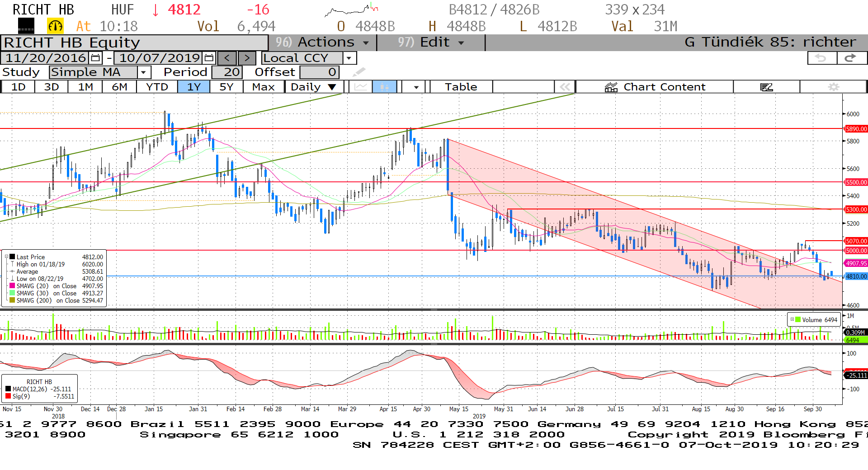Open the 96) Actions dropdown menu
Image resolution: width=868 pixels, height=470 pixels.
pyautogui.click(x=322, y=42)
